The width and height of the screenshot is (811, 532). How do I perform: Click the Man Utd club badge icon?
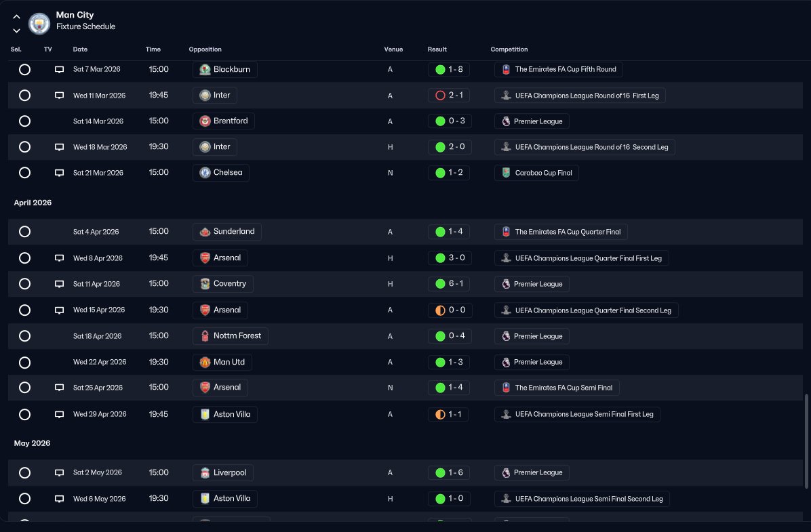[205, 362]
